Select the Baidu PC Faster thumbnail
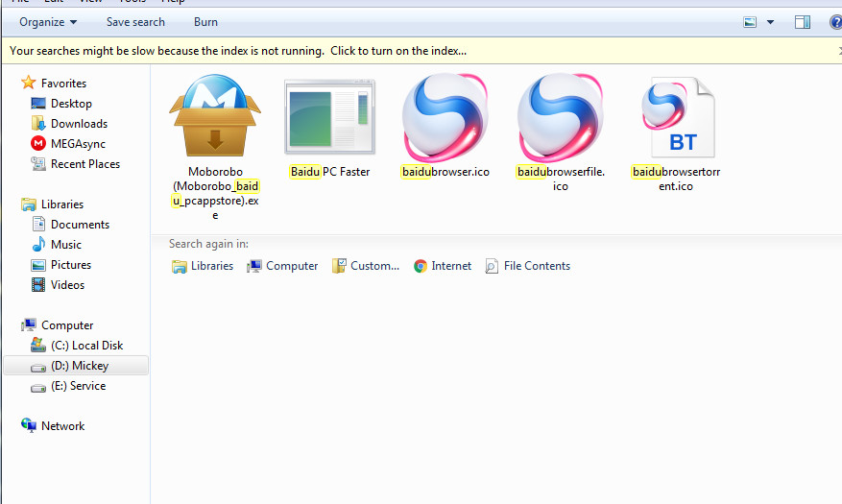This screenshot has height=504, width=842. click(x=329, y=116)
